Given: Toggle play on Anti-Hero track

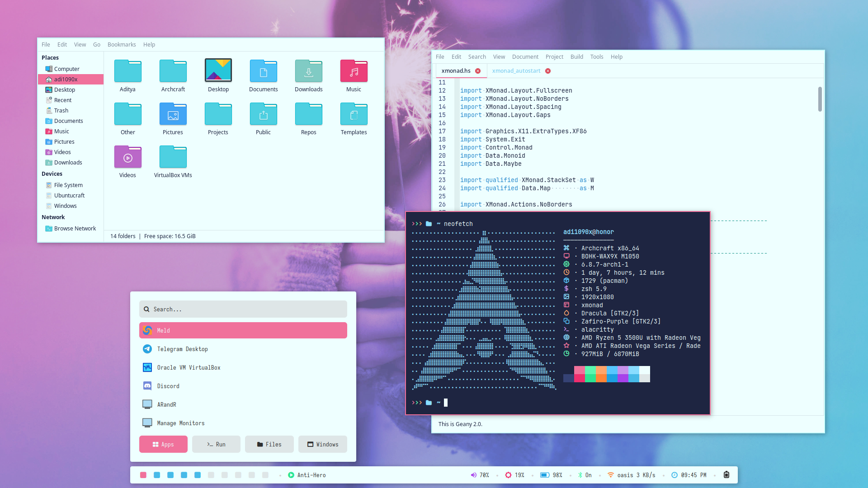Looking at the screenshot, I should point(291,475).
